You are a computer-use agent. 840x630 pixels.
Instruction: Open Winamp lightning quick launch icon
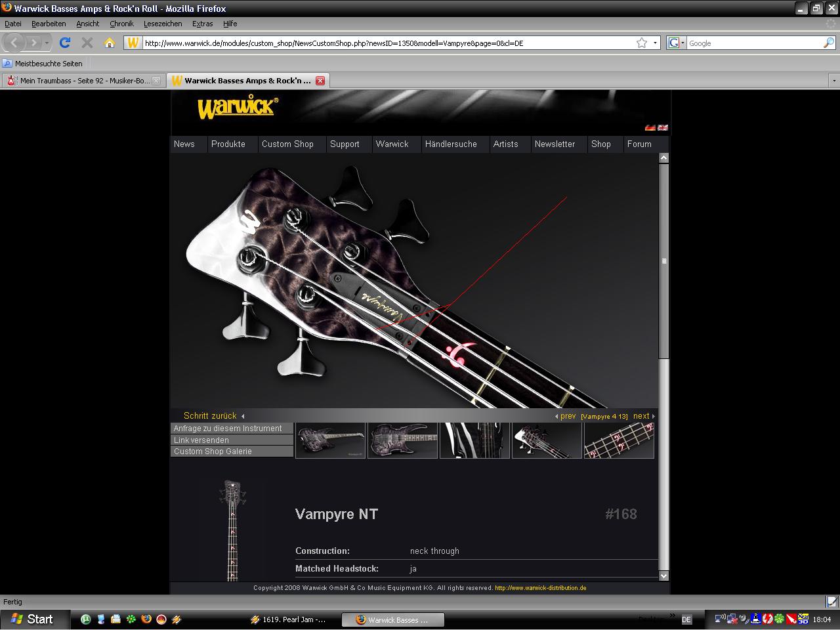(x=176, y=619)
